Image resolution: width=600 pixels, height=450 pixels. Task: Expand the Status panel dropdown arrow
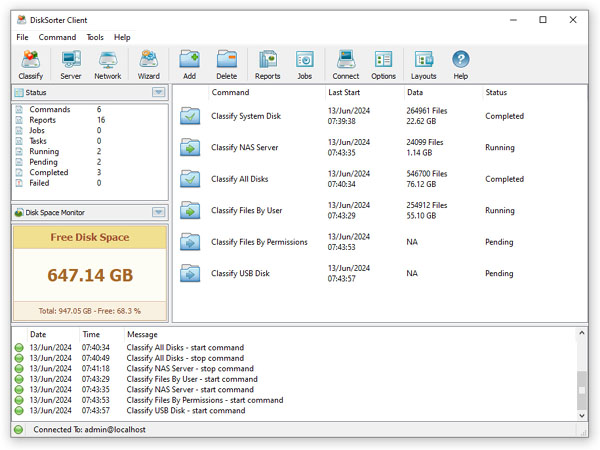click(x=158, y=92)
